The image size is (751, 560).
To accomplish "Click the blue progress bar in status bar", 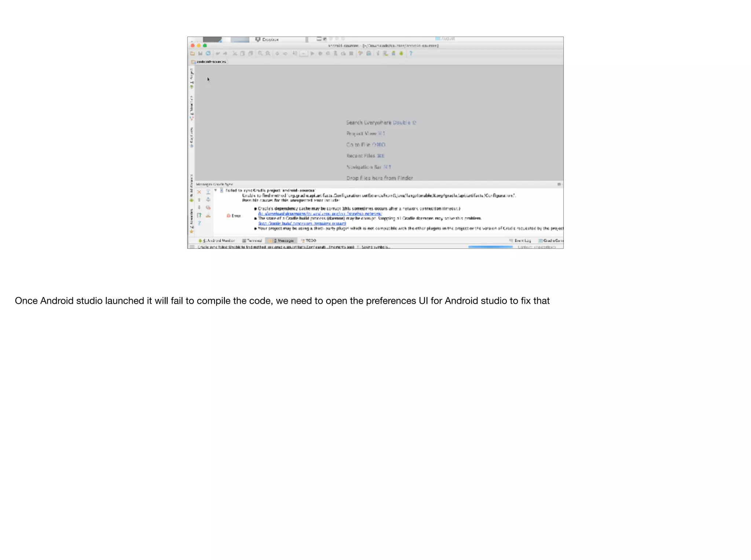I will 490,247.
